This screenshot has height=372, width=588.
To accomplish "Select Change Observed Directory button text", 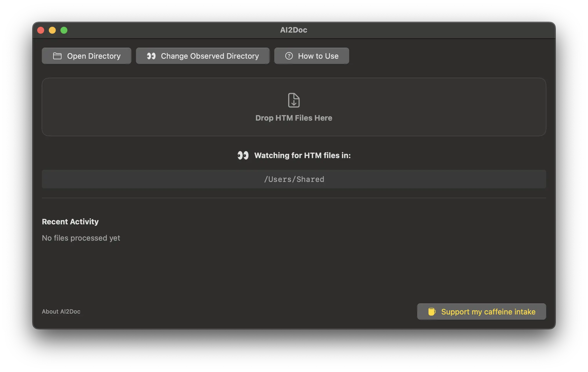I will tap(210, 56).
